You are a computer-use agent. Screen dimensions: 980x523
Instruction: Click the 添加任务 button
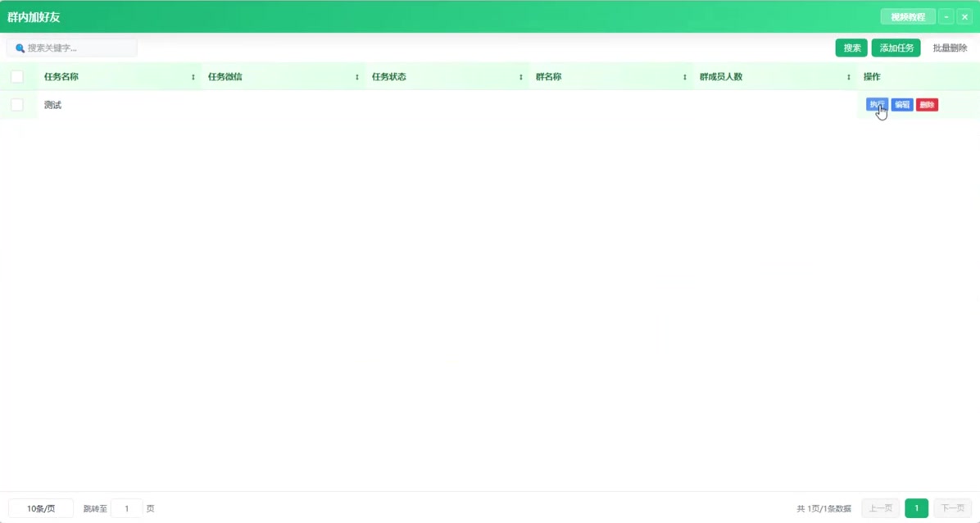pyautogui.click(x=896, y=48)
